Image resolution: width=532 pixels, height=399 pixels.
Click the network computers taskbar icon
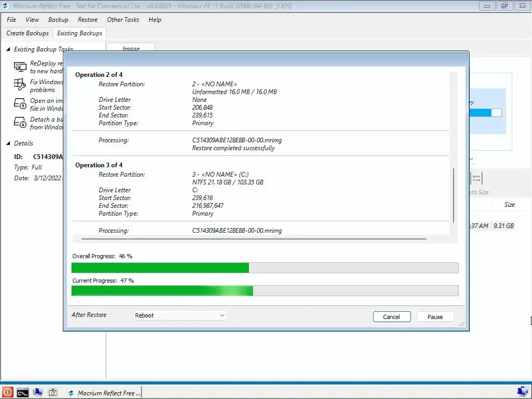37,393
